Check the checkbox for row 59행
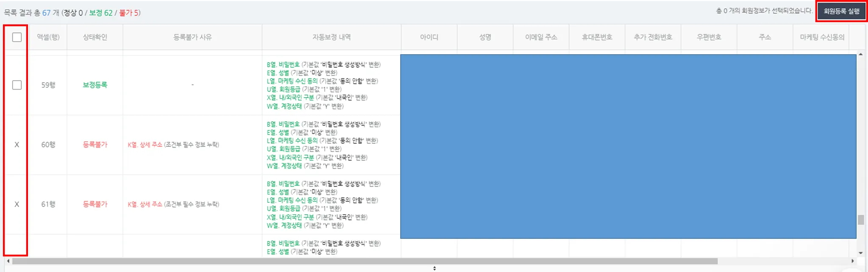This screenshot has width=868, height=272. 17,85
